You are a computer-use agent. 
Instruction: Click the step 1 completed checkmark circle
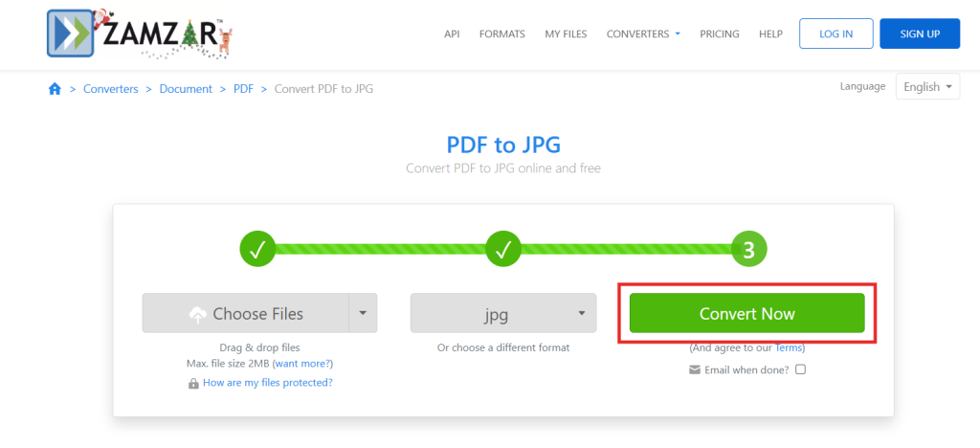point(257,249)
